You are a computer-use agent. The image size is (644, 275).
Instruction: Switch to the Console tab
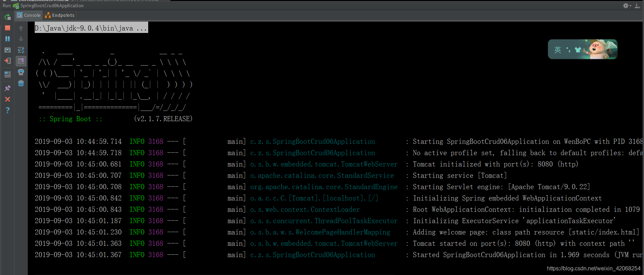click(x=29, y=15)
